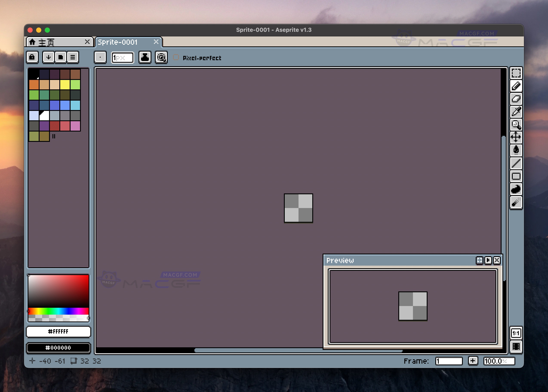Toggle the timeline visibility button
Image resolution: width=548 pixels, height=392 pixels.
point(516,347)
